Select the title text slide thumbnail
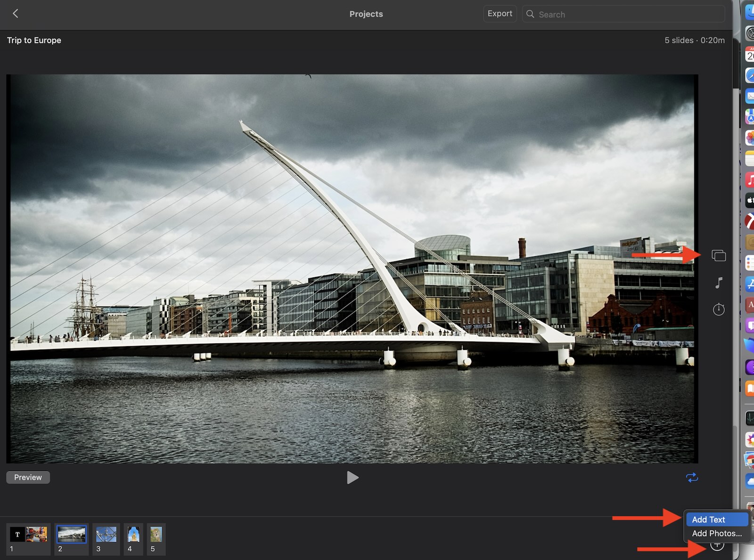The image size is (754, 560). pyautogui.click(x=17, y=535)
